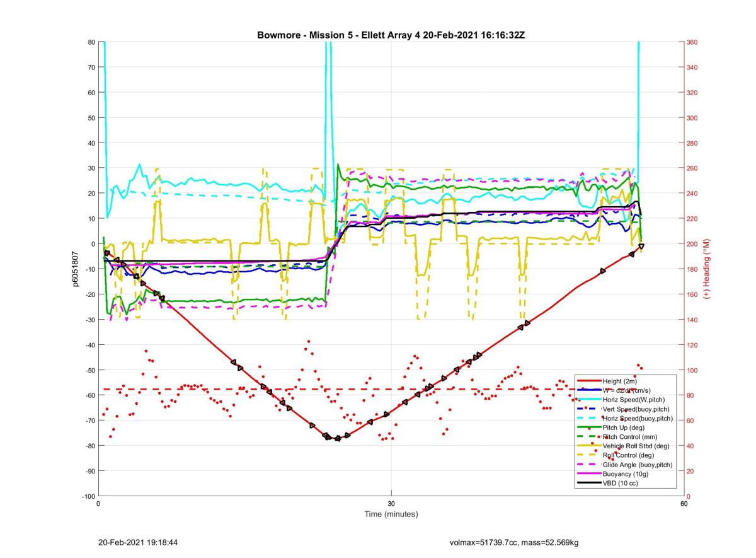The height and width of the screenshot is (558, 756).
Task: Select legend entry "Pitch Up (deg)"
Action: tap(624, 427)
